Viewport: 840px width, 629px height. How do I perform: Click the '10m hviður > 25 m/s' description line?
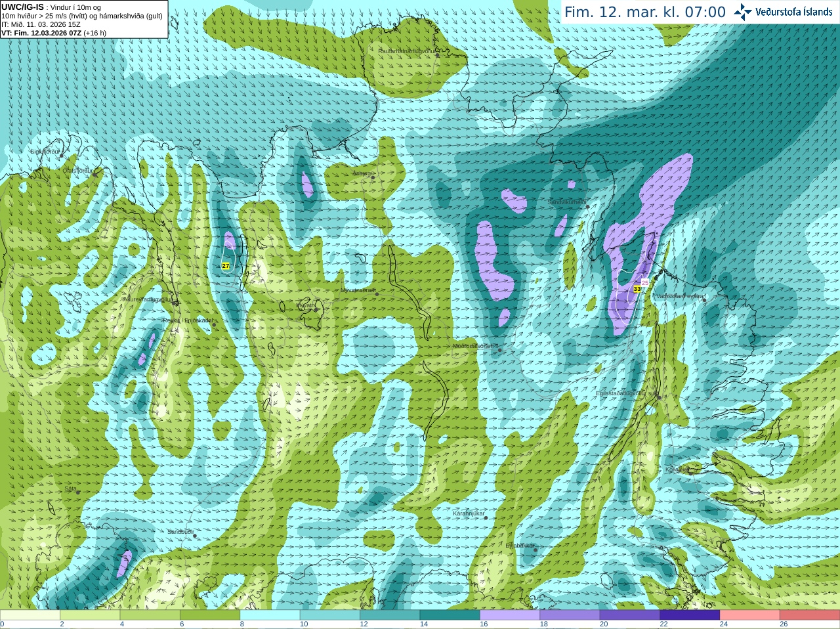pos(82,16)
